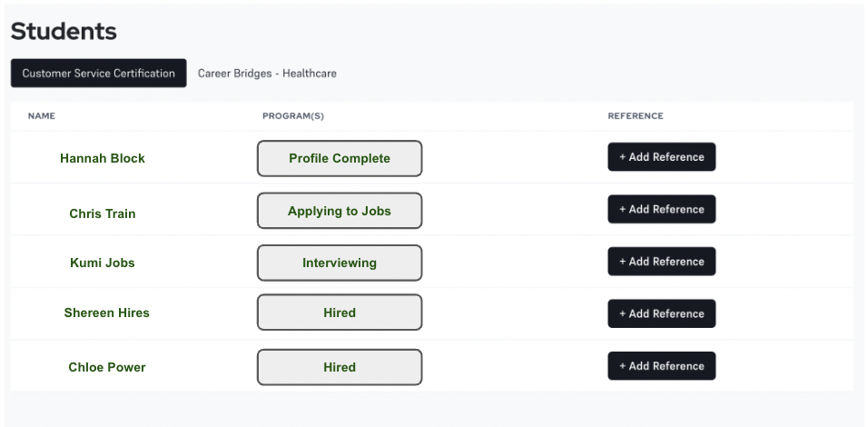Image resolution: width=868 pixels, height=427 pixels.
Task: View Chloe Power's student page
Action: (107, 367)
